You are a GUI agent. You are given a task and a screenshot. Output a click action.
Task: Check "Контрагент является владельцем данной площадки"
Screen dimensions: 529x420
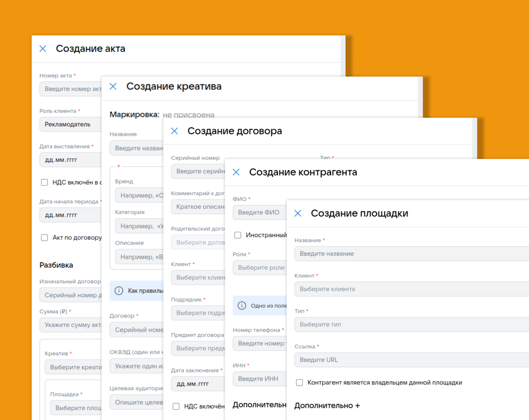[299, 383]
